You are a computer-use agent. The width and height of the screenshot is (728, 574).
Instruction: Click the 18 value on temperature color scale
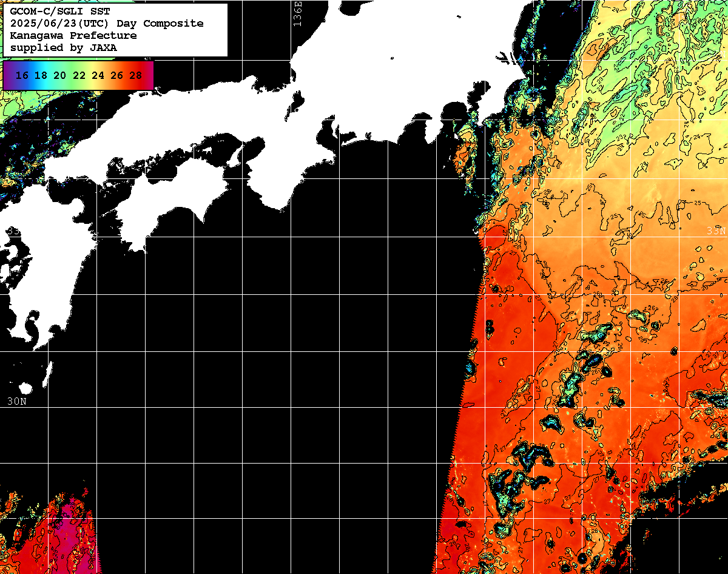point(41,75)
